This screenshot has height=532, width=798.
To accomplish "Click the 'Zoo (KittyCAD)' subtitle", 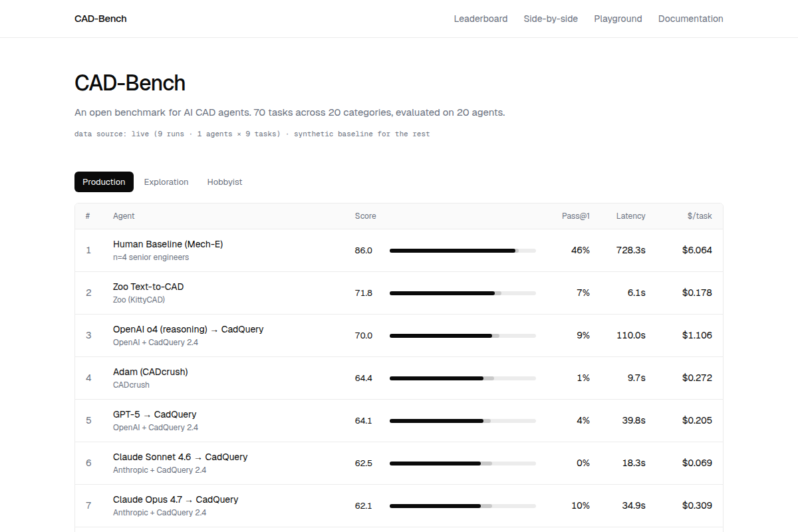I will (x=139, y=300).
